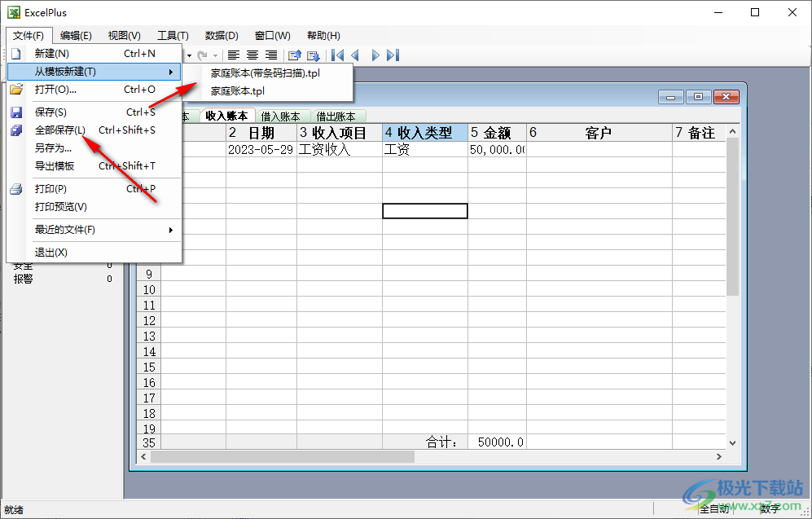
Task: Minimize the inner spreadsheet window
Action: (x=671, y=97)
